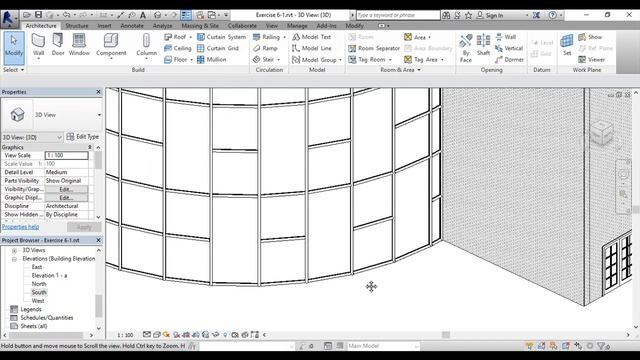Activate the Modify tool
The height and width of the screenshot is (360, 640).
pos(14,48)
